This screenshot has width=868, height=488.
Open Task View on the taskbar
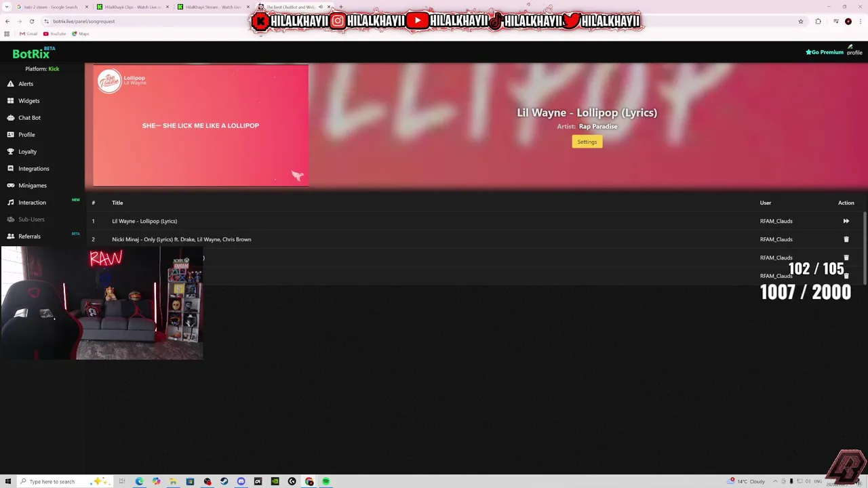point(122,481)
